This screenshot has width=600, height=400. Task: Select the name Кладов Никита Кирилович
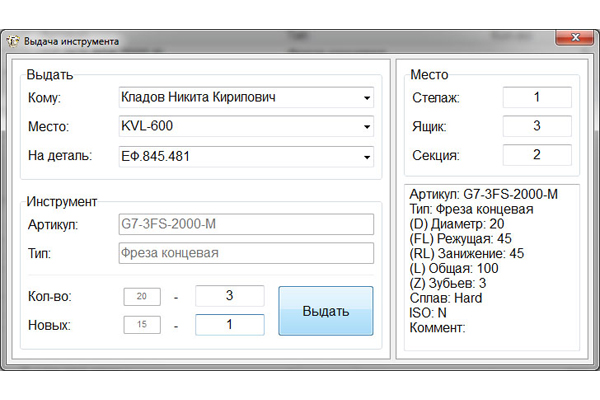198,97
